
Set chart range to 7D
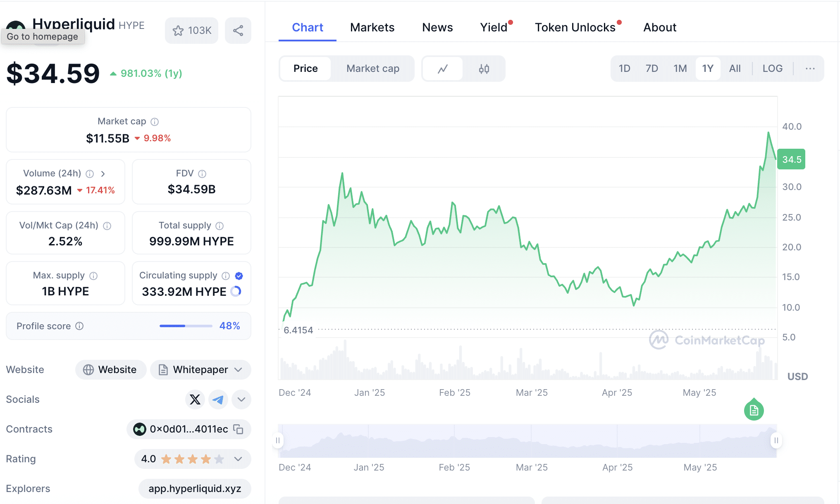point(652,69)
